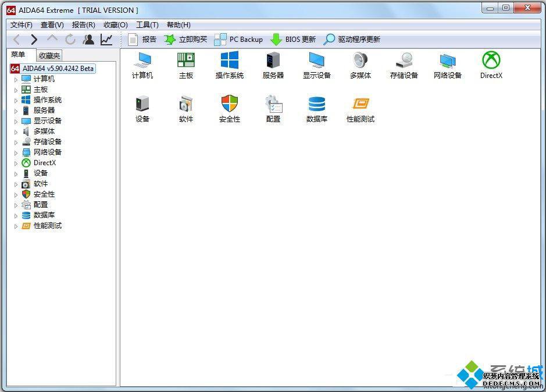The width and height of the screenshot is (546, 392).
Task: Open the 多媒体 speaker icon in main panel
Action: coord(361,65)
